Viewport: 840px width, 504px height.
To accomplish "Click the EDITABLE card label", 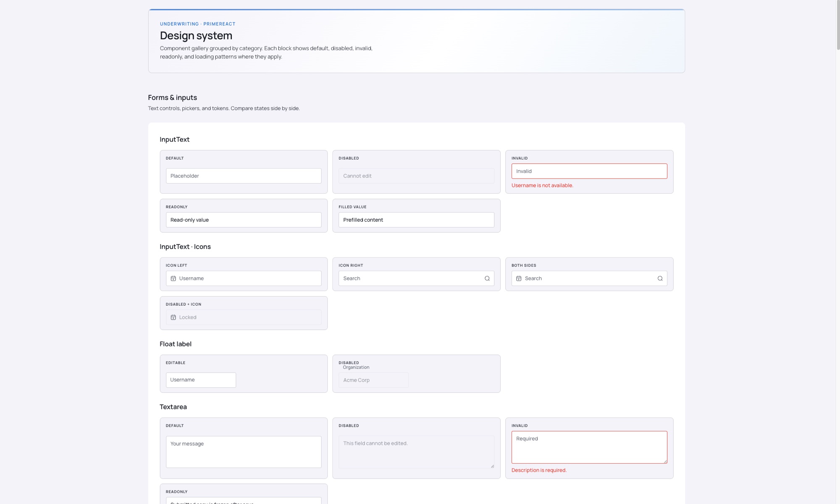I will click(176, 363).
